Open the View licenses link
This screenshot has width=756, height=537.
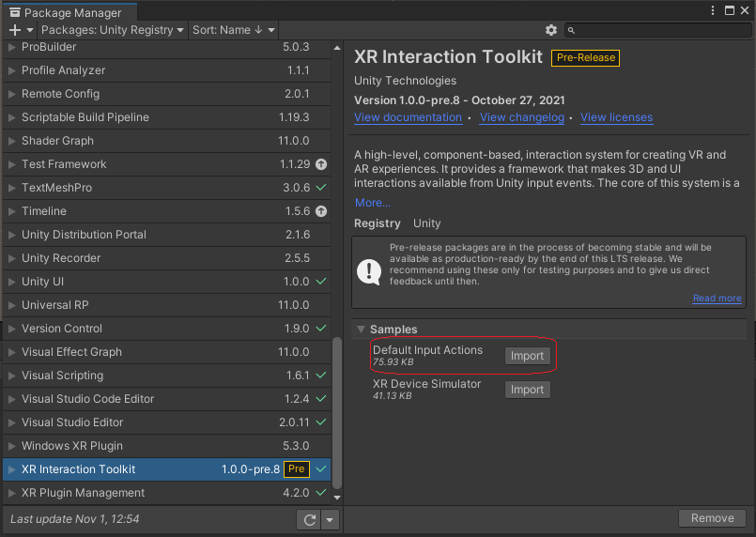pyautogui.click(x=616, y=117)
